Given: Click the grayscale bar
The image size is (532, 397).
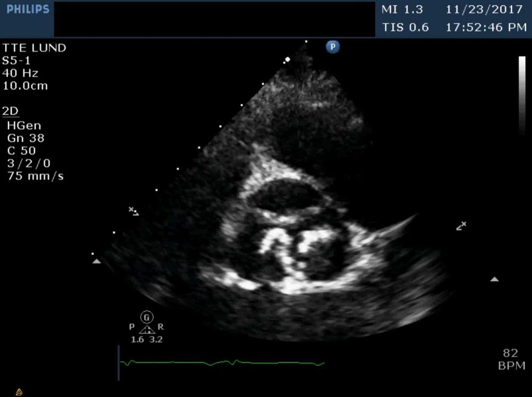Looking at the screenshot, I should [x=522, y=97].
